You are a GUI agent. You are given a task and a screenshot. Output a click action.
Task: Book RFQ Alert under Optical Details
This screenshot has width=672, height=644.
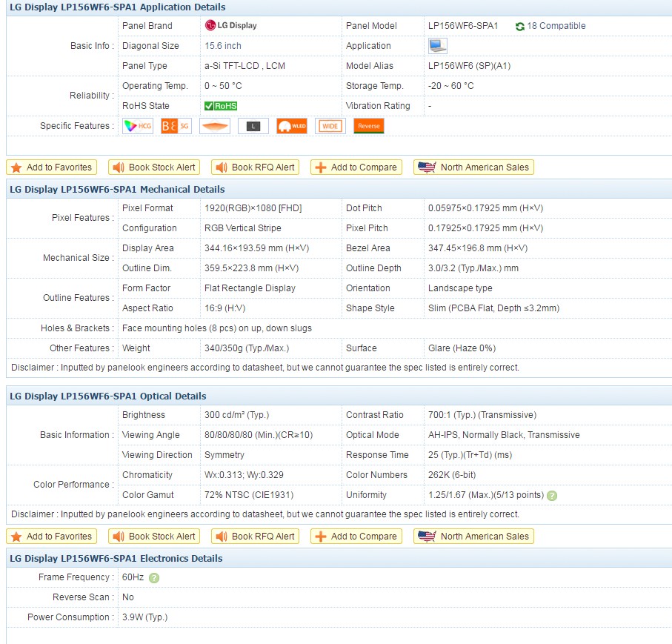(x=255, y=537)
